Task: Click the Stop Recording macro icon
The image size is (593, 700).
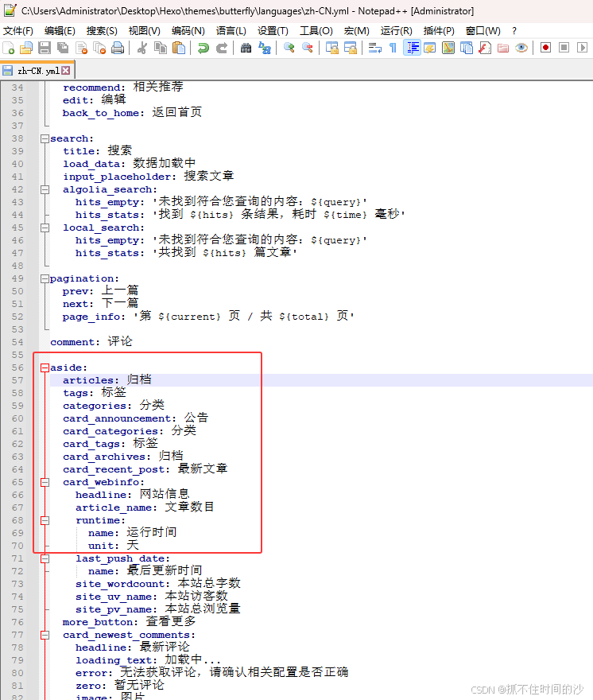Action: [x=564, y=48]
